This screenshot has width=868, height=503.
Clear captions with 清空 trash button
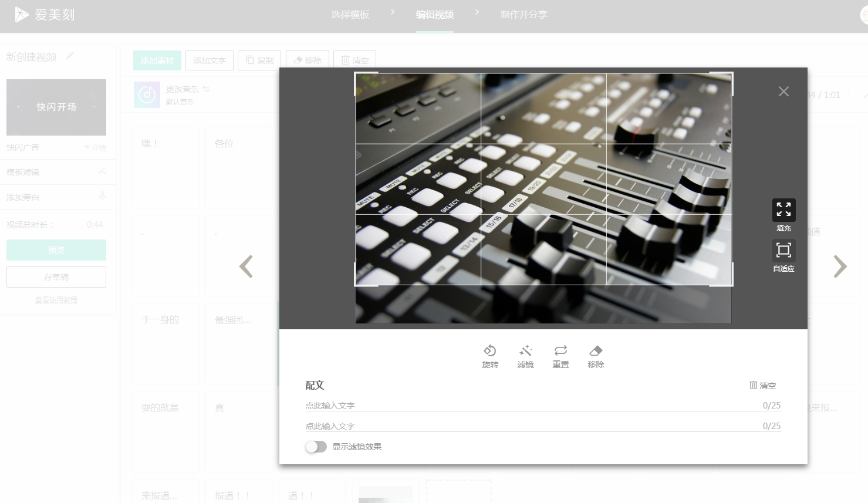tap(762, 386)
